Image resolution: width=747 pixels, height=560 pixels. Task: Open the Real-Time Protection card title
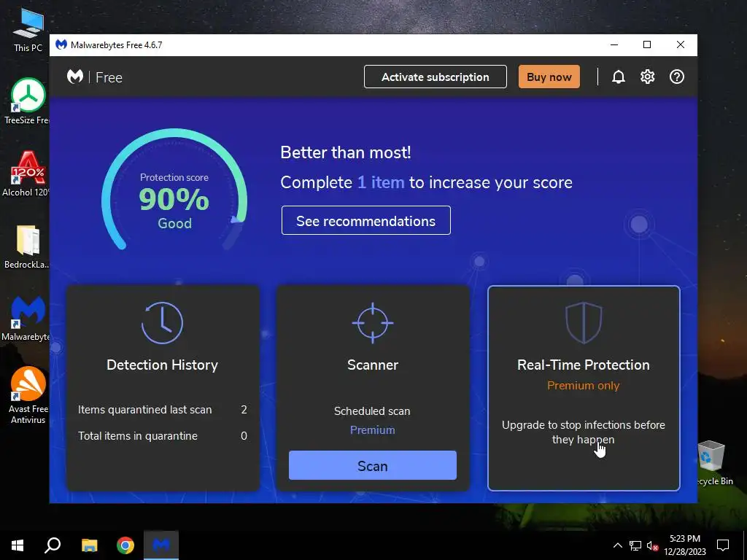584,365
